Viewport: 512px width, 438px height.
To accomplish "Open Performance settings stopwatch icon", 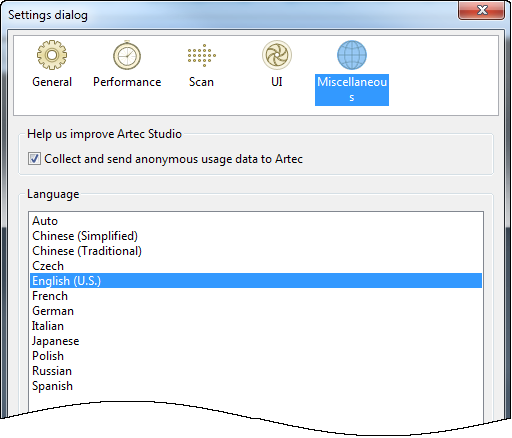I will pos(127,55).
